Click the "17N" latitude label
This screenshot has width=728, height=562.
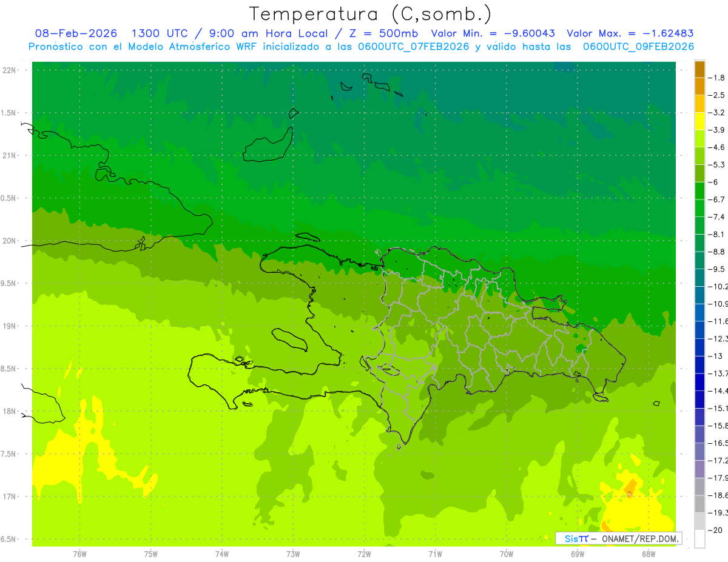point(10,497)
